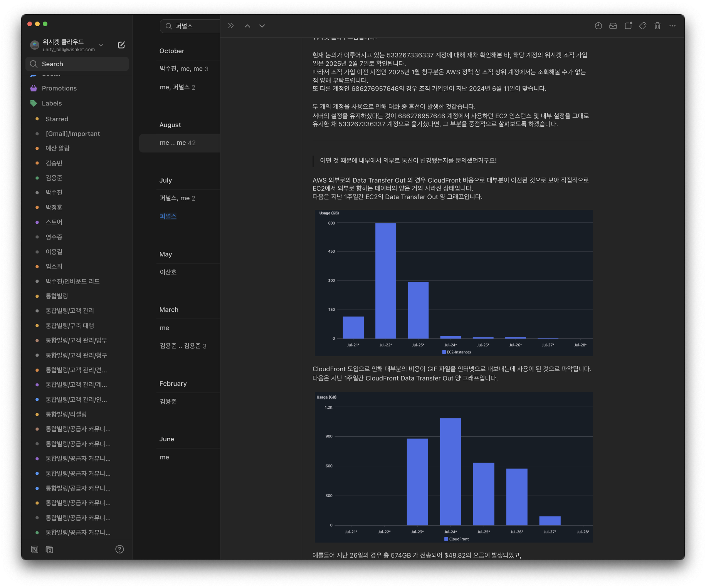
Task: Go to next thread with down arrow
Action: 262,26
